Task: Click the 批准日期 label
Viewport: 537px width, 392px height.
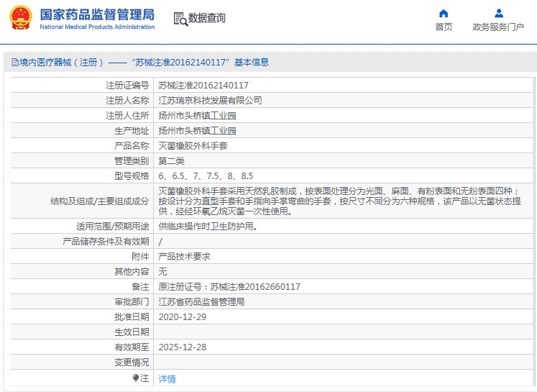Action: [x=132, y=317]
